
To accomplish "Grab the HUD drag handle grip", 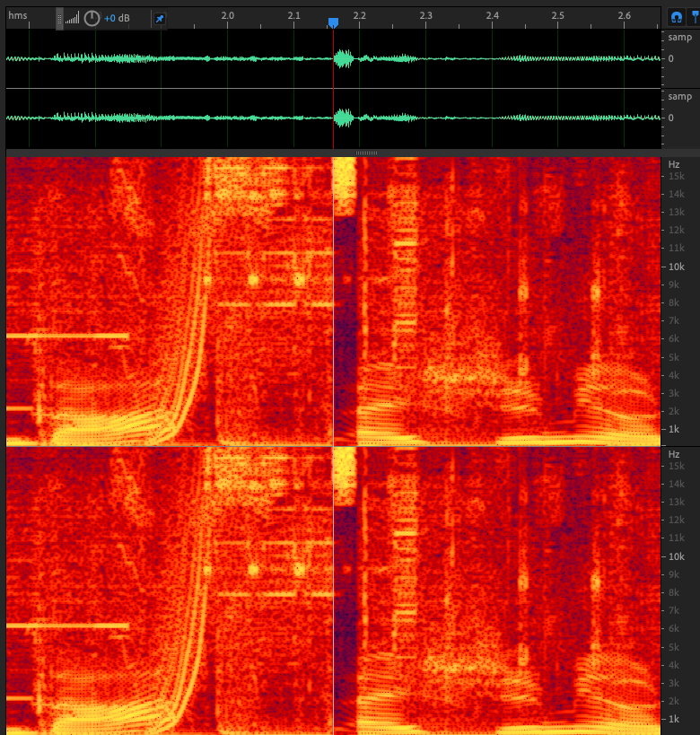I will (60, 18).
